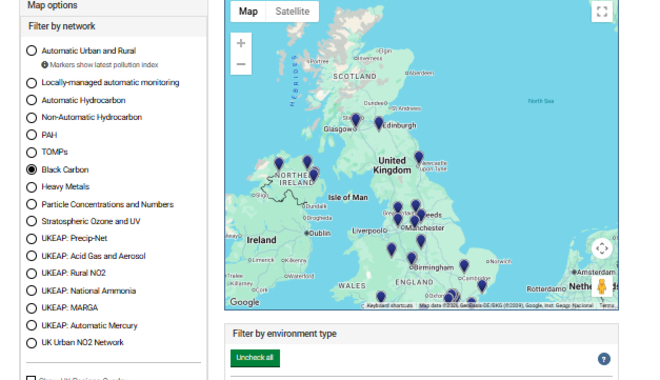Open the map camera pan control
Screen dimensions: 660x380
(602, 249)
